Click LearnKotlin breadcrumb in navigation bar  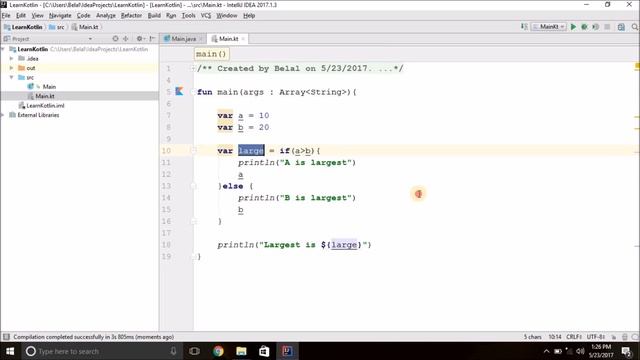click(x=23, y=27)
